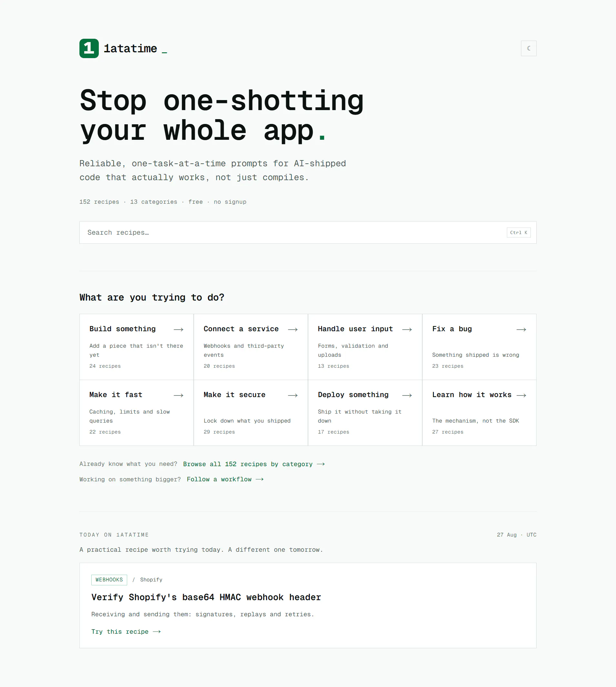Click the green 1 logo icon
This screenshot has height=687, width=616.
coord(89,48)
